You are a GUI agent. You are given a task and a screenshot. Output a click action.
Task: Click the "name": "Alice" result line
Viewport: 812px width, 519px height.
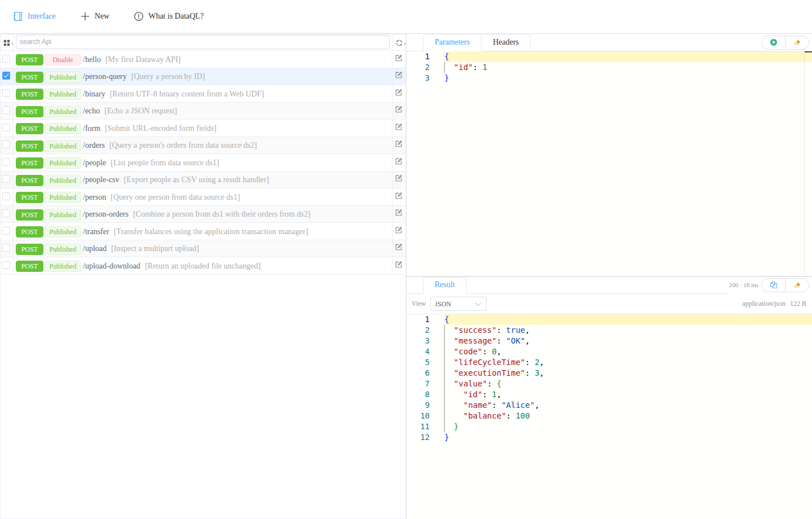point(501,405)
